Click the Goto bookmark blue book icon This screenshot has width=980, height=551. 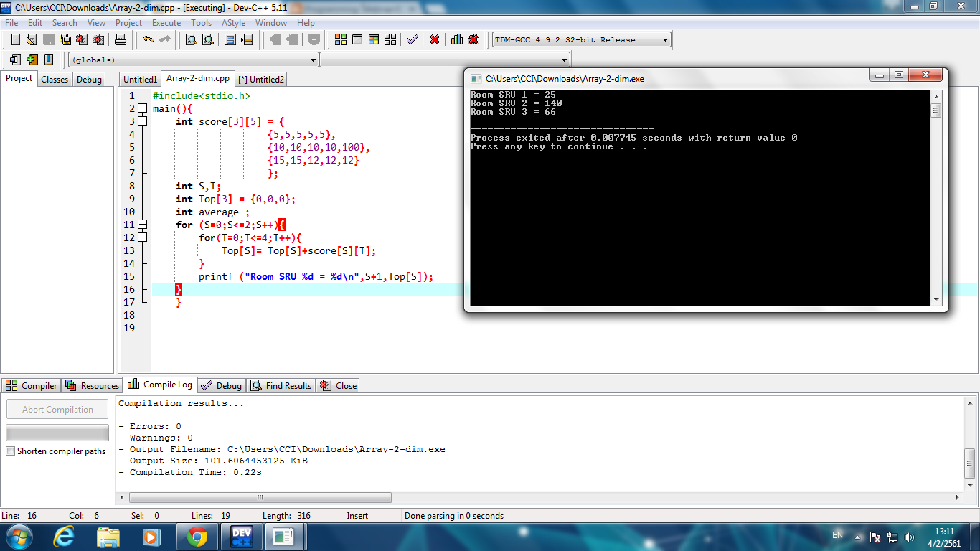tap(48, 60)
